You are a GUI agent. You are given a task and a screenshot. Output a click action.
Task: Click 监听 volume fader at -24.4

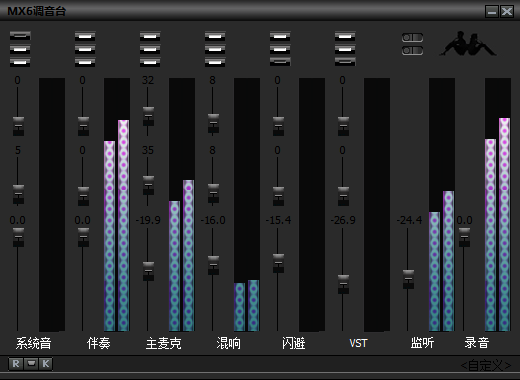click(408, 279)
